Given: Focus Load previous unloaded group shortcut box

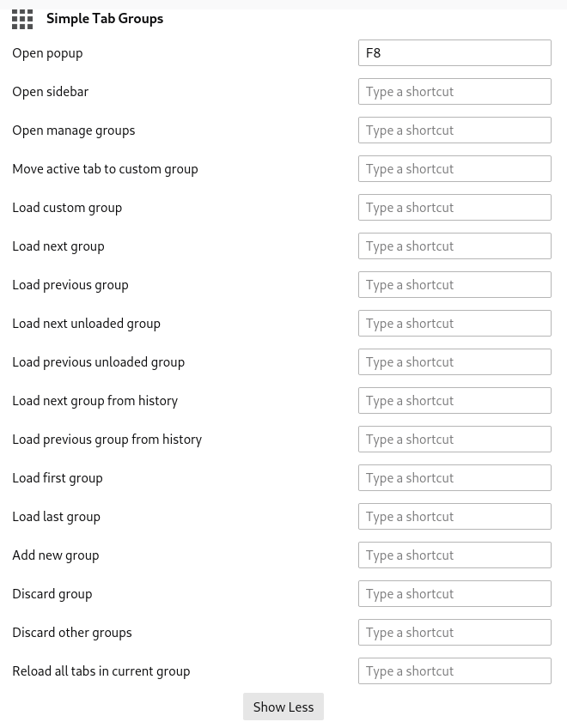Looking at the screenshot, I should 454,361.
